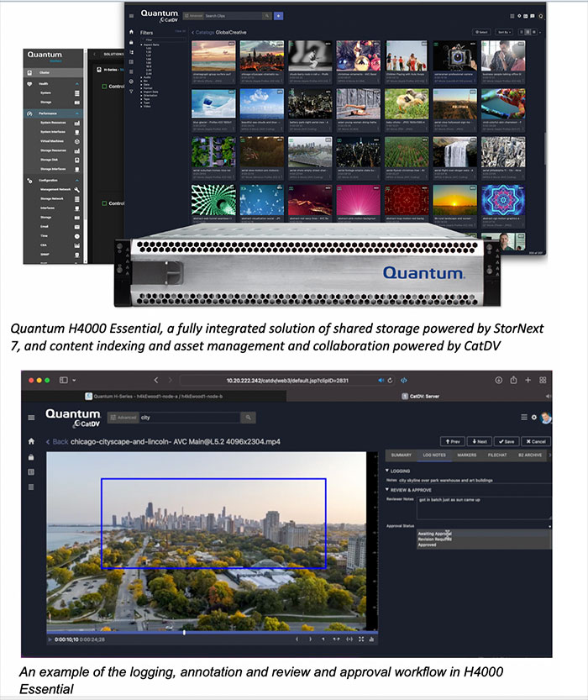
Task: Toggle Advanced search in top CatDV window
Action: (193, 16)
